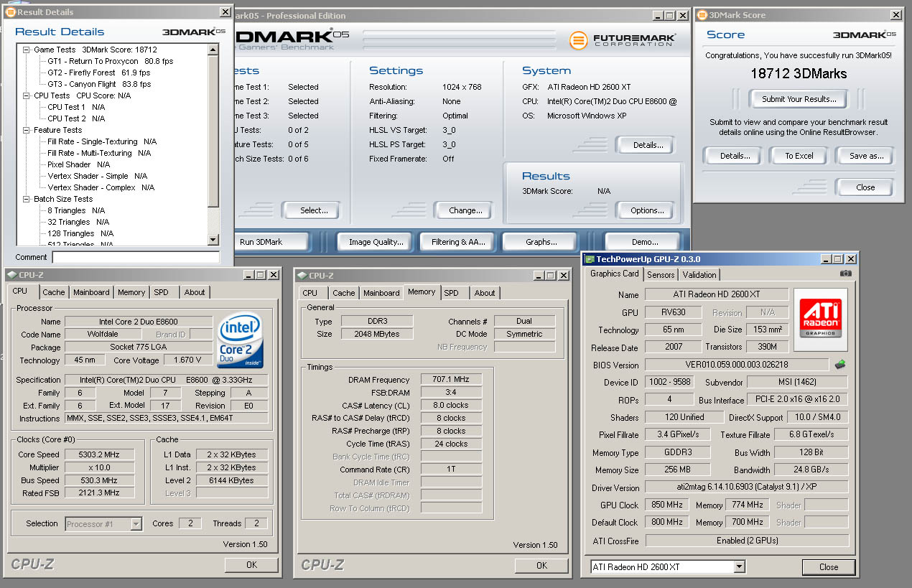Click the BIOS save chip icon in GPU-Z
912x588 pixels.
click(839, 365)
